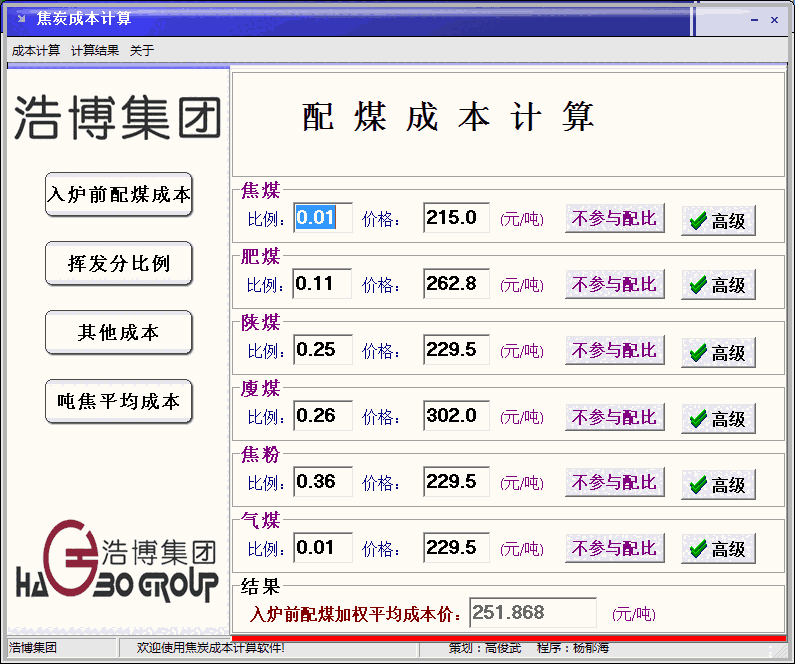Click the title bar application icon
The width and height of the screenshot is (795, 664).
[21, 19]
